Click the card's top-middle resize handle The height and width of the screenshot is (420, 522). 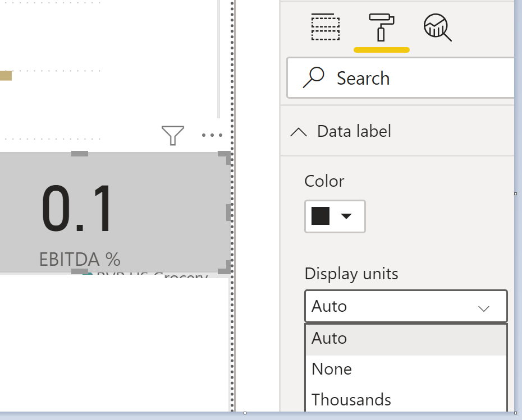point(80,154)
